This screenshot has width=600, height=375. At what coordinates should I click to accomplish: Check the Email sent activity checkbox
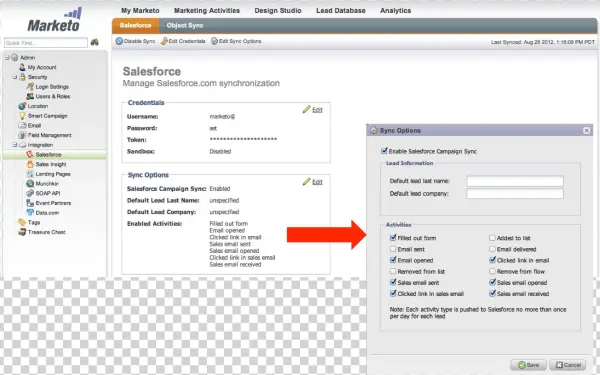point(393,249)
